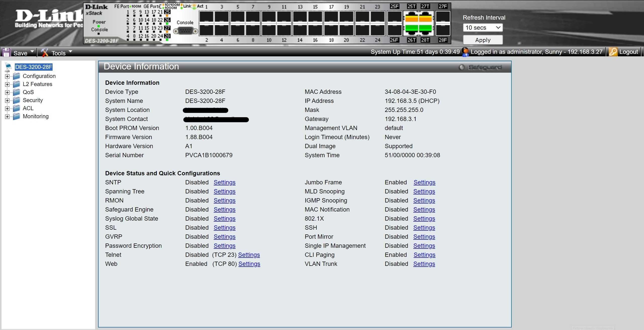Open MAC Notification Settings link
The width and height of the screenshot is (644, 330).
(x=424, y=210)
